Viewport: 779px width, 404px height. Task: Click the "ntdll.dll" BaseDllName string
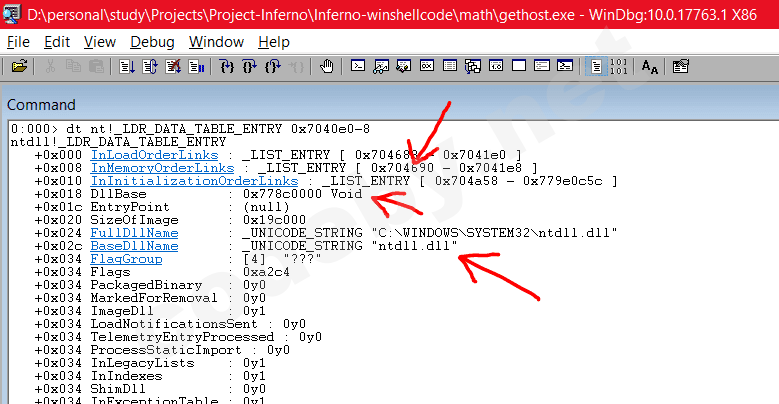click(x=414, y=246)
